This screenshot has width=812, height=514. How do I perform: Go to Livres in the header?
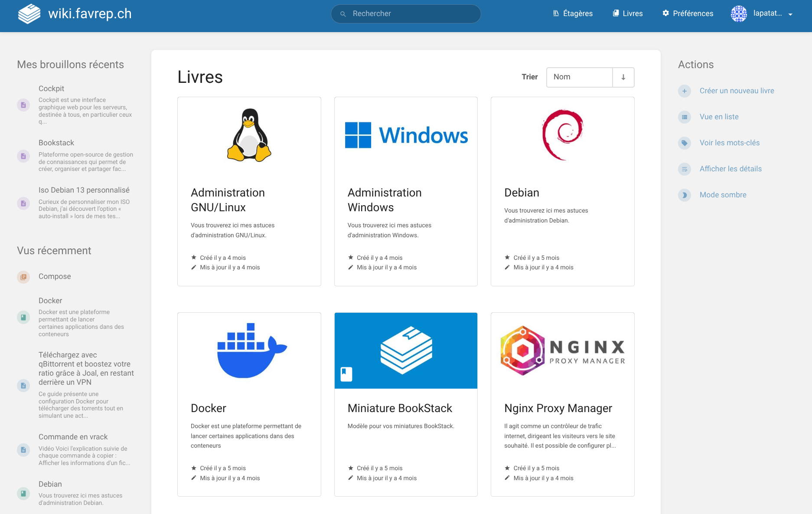[627, 13]
